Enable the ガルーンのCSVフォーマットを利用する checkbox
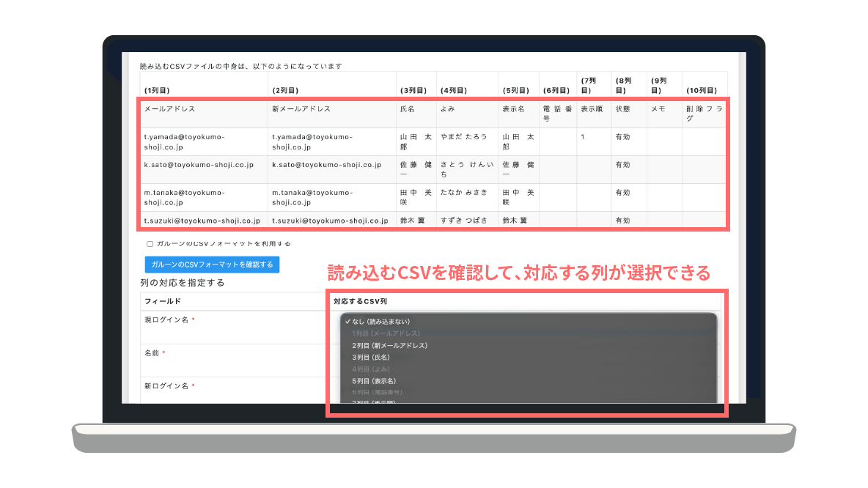Screen dimensions: 868x488 tap(150, 244)
